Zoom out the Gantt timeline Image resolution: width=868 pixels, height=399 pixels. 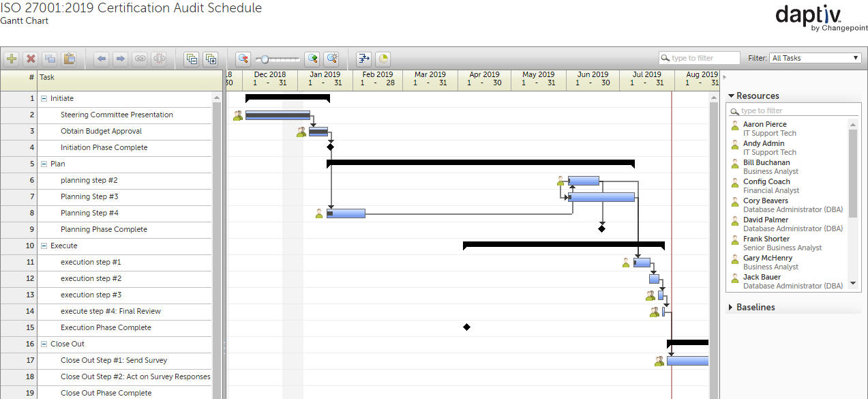243,59
